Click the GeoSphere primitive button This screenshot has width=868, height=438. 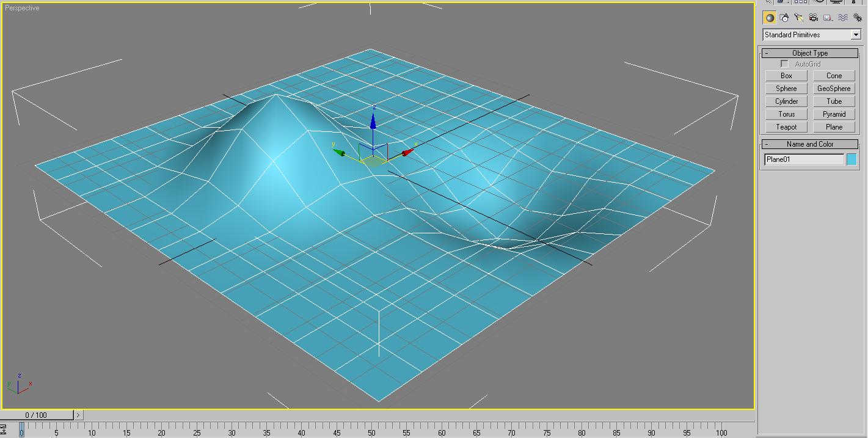click(834, 89)
